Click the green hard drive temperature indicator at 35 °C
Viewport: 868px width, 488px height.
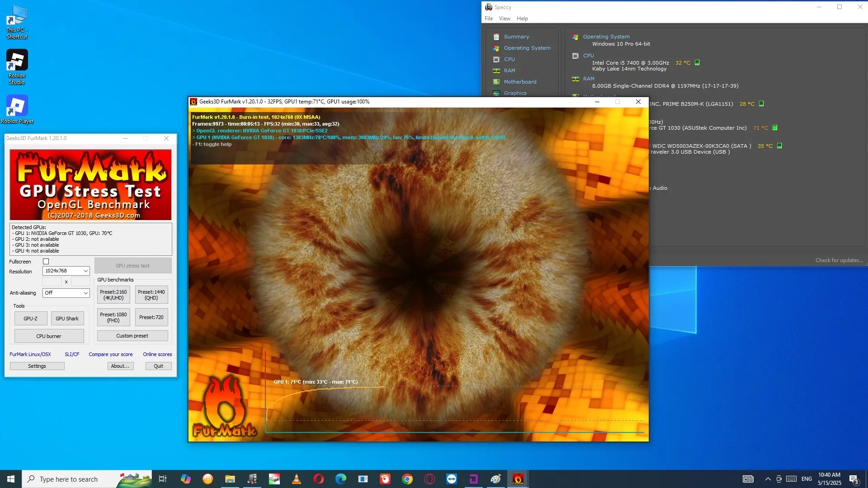coord(779,146)
